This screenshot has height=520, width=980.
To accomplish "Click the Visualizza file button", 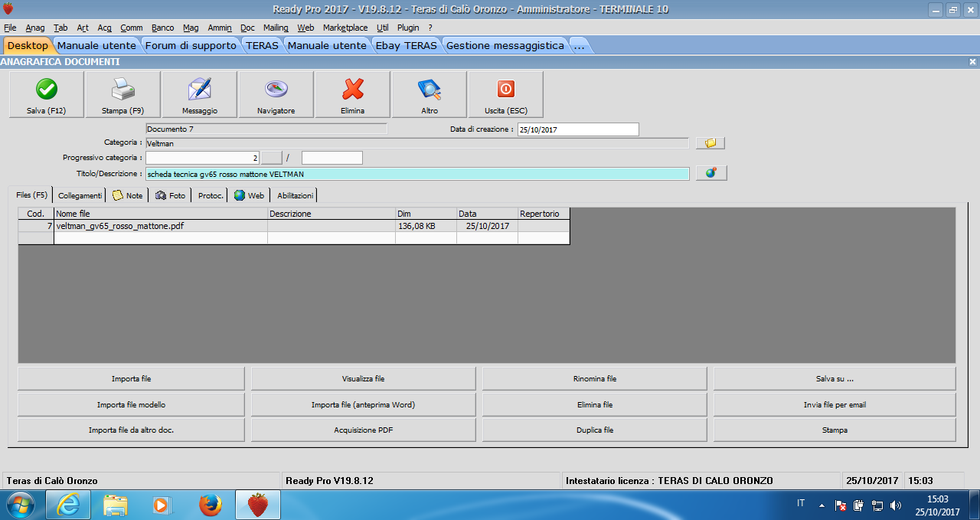I will pyautogui.click(x=363, y=378).
